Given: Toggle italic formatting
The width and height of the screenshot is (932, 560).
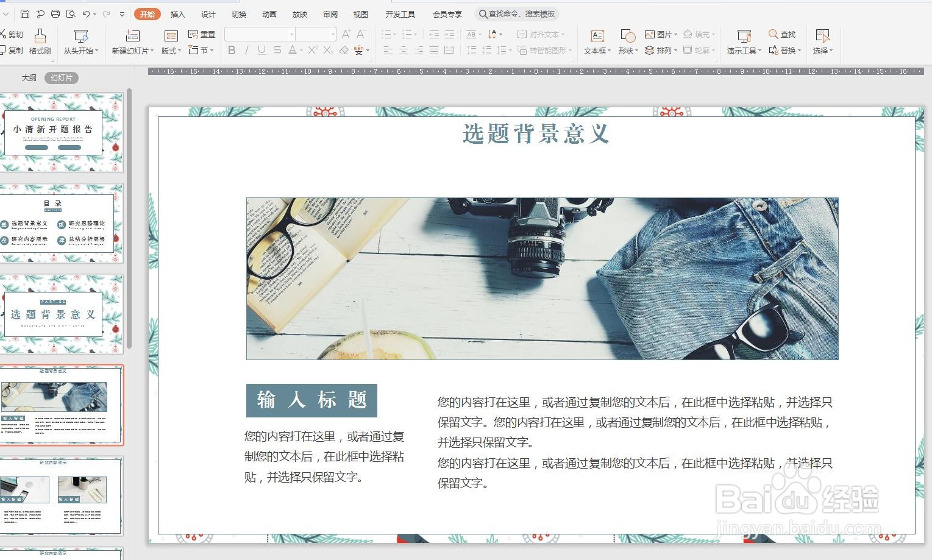Looking at the screenshot, I should pyautogui.click(x=246, y=50).
